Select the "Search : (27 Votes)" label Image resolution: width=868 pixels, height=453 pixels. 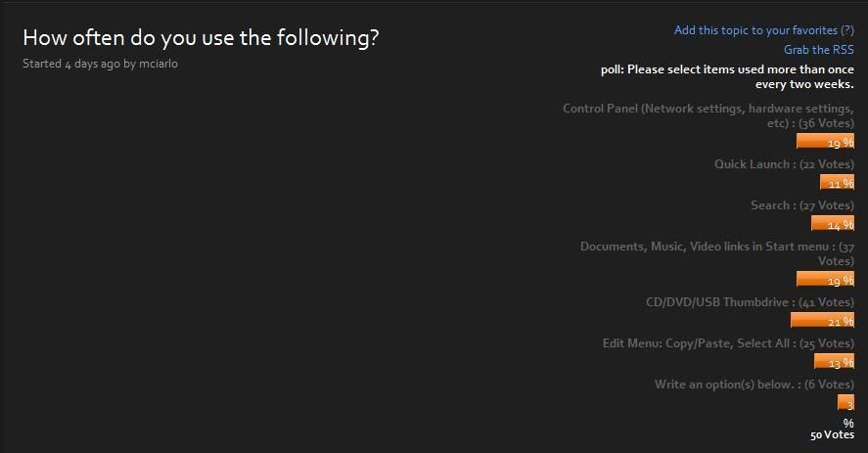pyautogui.click(x=801, y=205)
